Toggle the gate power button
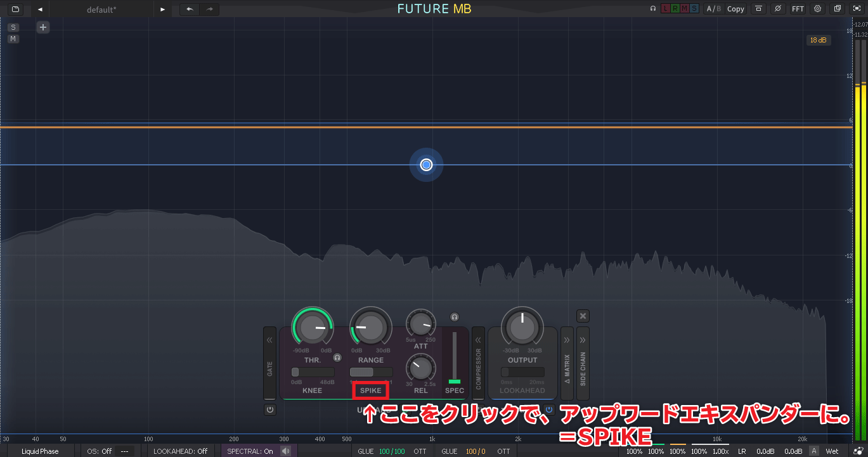This screenshot has height=457, width=868. click(x=270, y=409)
